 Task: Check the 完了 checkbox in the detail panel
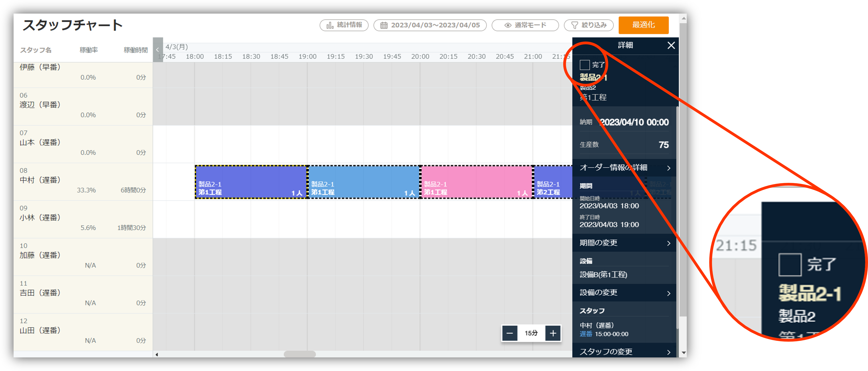point(585,65)
